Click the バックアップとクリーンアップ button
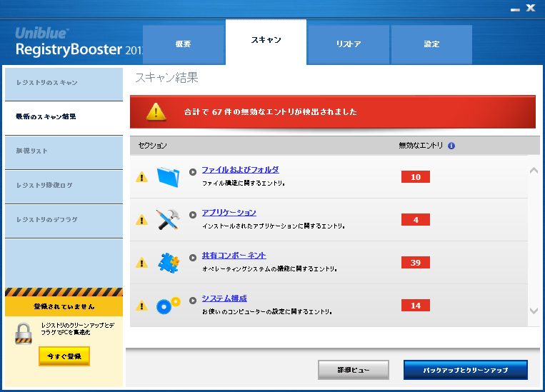This screenshot has height=392, width=545. click(x=465, y=370)
